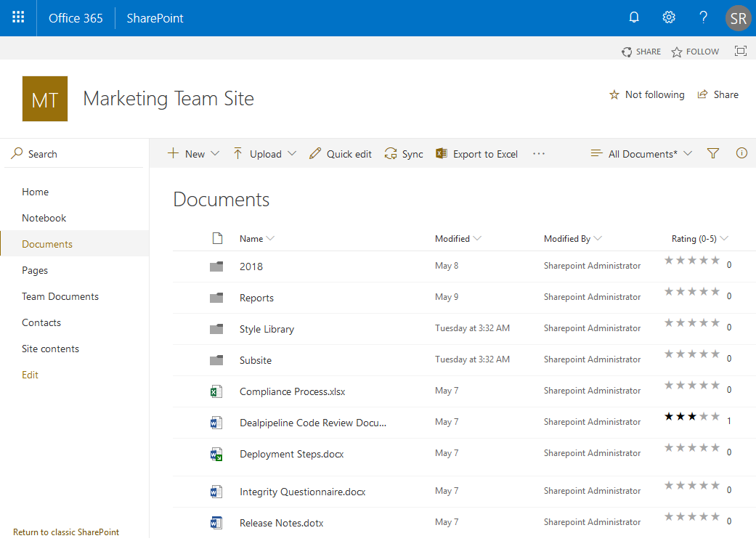Click the Search magnifier in the sidebar
Screen dimensions: 756x541
point(16,153)
